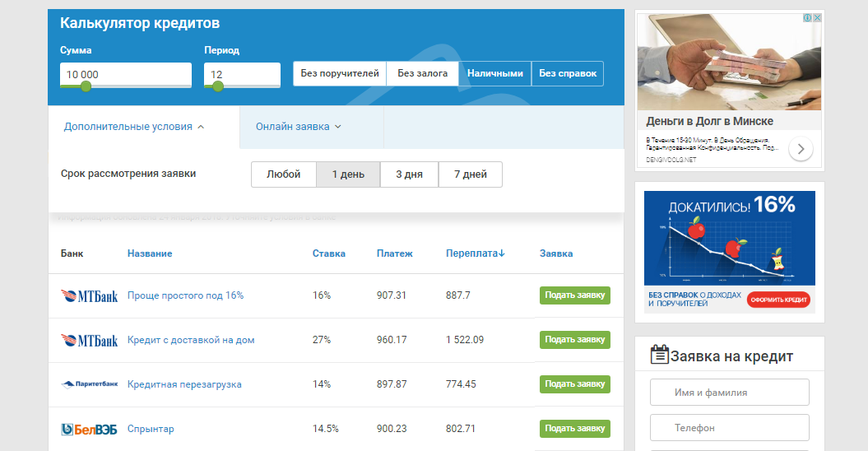The width and height of the screenshot is (868, 451).
Task: Collapse the Дополнительные условия section
Action: [x=134, y=127]
